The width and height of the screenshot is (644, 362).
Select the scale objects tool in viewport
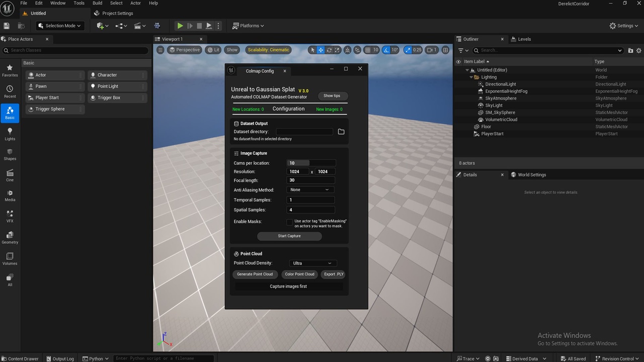click(x=337, y=50)
